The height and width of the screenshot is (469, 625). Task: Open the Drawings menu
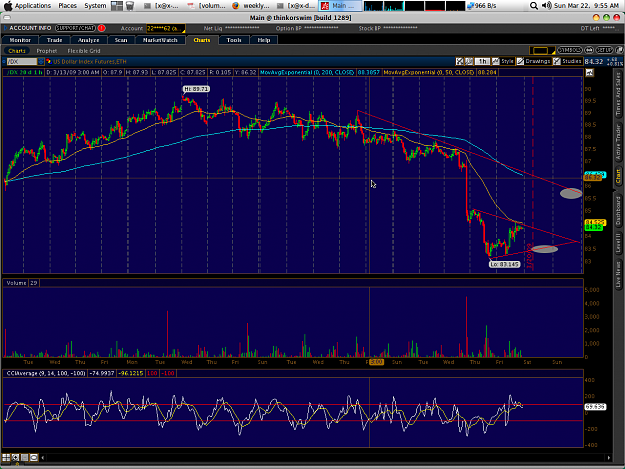point(534,61)
